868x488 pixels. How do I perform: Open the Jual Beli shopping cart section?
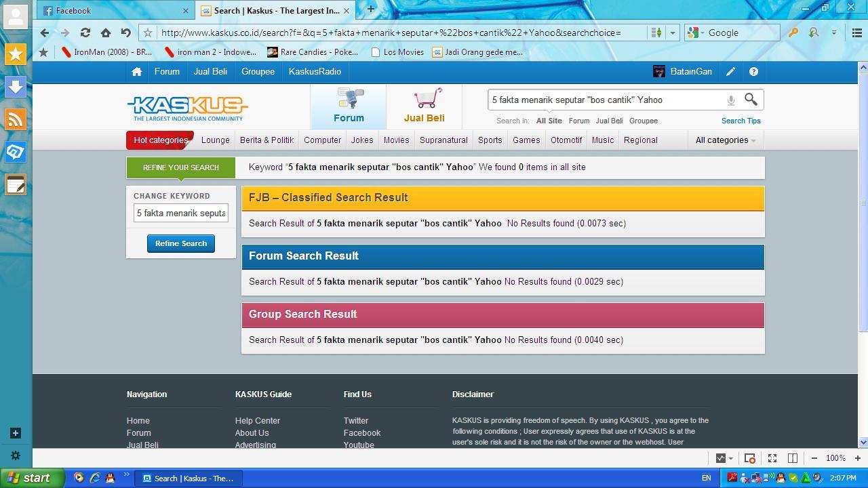click(x=424, y=106)
